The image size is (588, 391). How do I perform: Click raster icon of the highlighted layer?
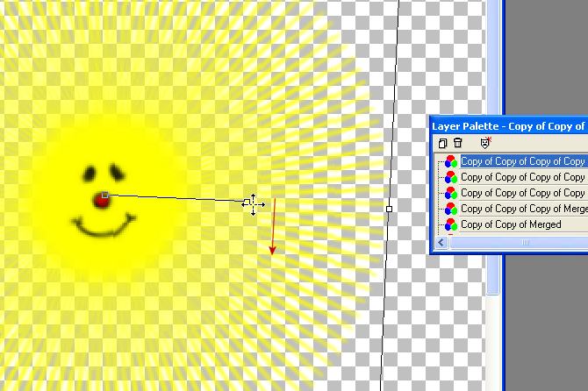451,162
